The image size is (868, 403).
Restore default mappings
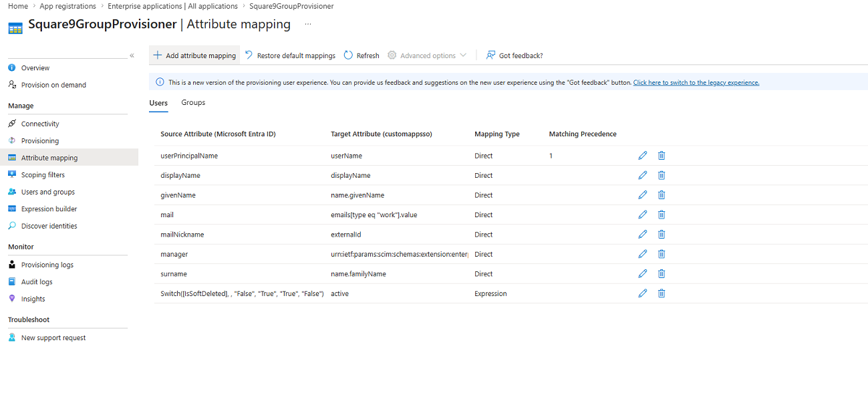[x=290, y=55]
